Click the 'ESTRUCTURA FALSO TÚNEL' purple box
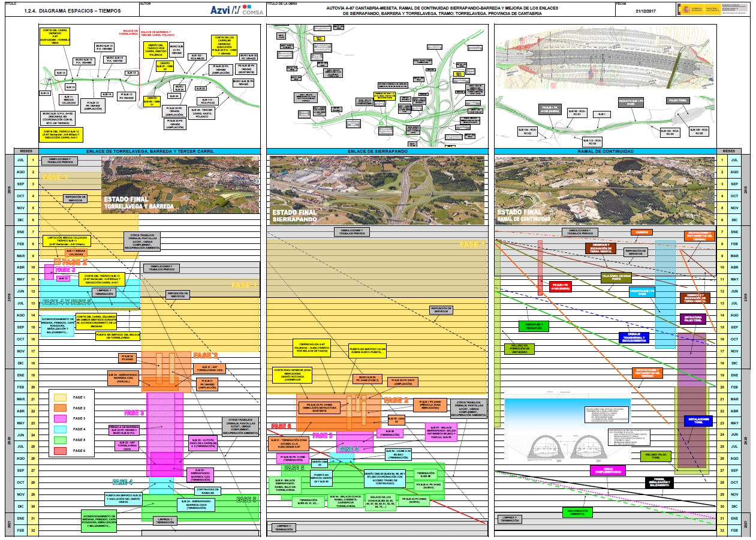 pos(694,319)
